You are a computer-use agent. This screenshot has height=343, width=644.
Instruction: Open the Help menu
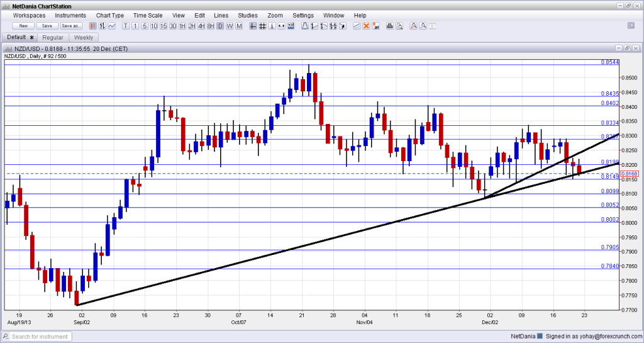coord(360,16)
